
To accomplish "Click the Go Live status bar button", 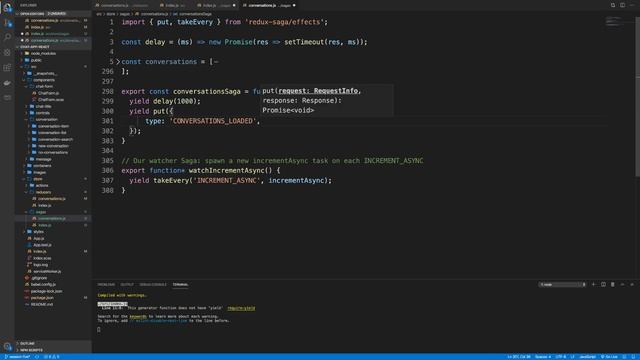I will coord(609,357).
